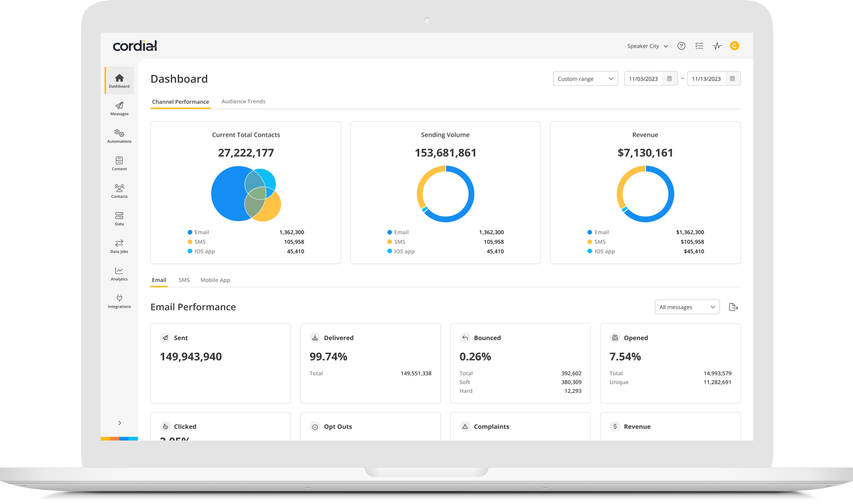Open the start date calendar picker
Image resolution: width=853 pixels, height=504 pixels.
tap(670, 78)
